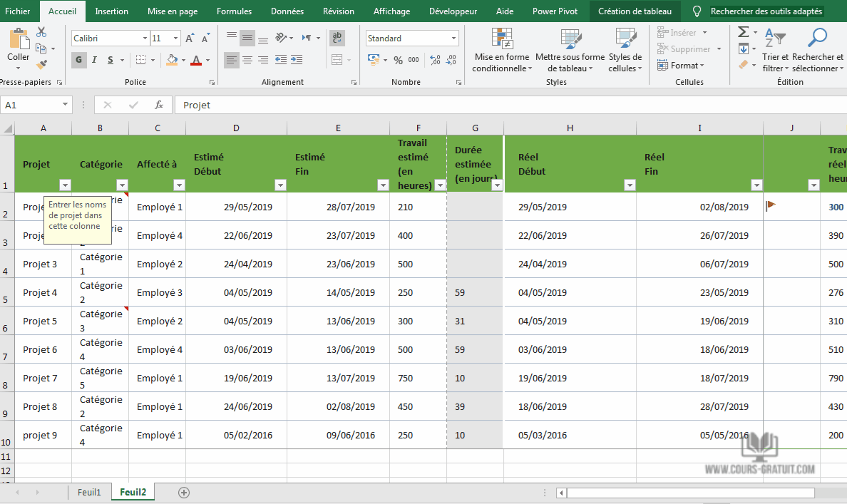Click the fill color bucket swatch
The width and height of the screenshot is (847, 504).
pos(172,60)
